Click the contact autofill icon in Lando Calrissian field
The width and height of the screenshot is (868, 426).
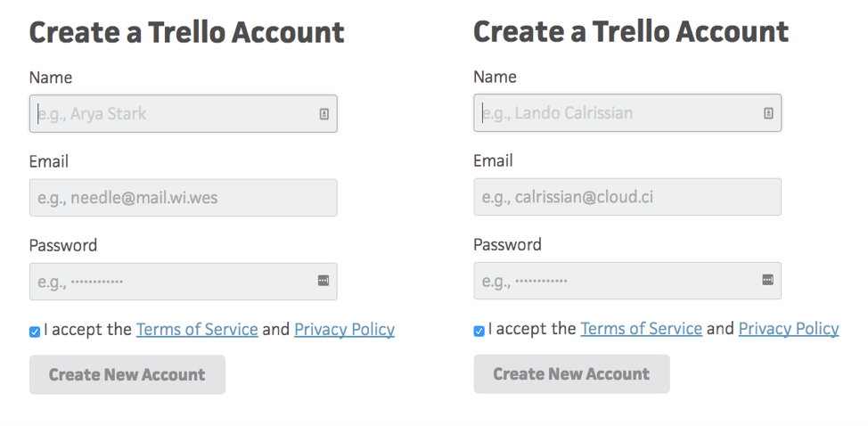click(x=768, y=113)
